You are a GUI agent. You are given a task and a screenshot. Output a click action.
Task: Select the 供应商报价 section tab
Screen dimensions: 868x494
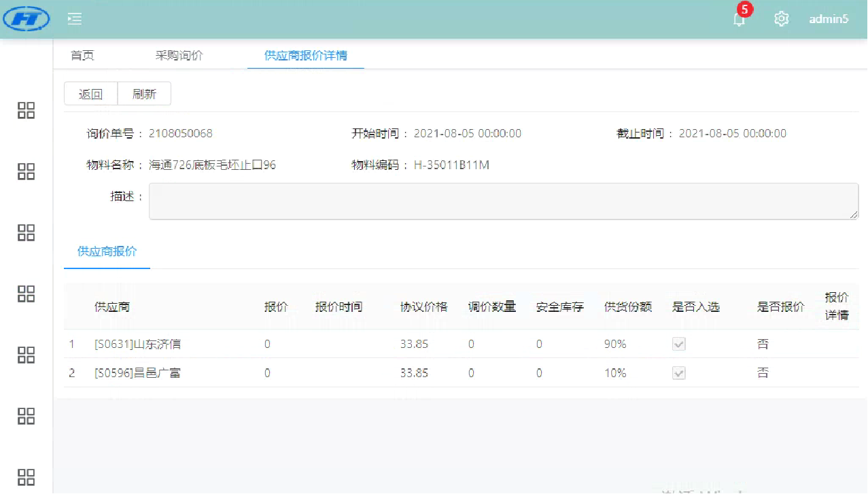coord(107,251)
